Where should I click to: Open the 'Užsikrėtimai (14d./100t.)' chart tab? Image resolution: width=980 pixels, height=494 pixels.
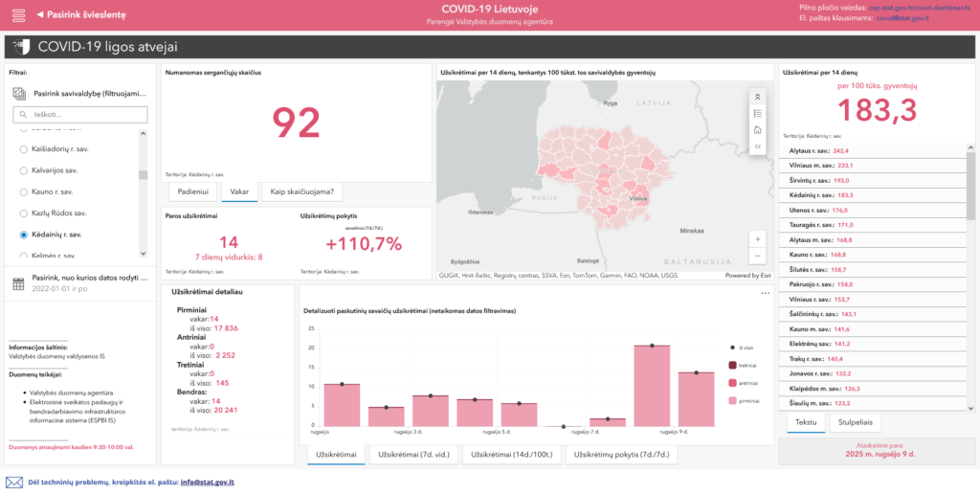point(510,455)
